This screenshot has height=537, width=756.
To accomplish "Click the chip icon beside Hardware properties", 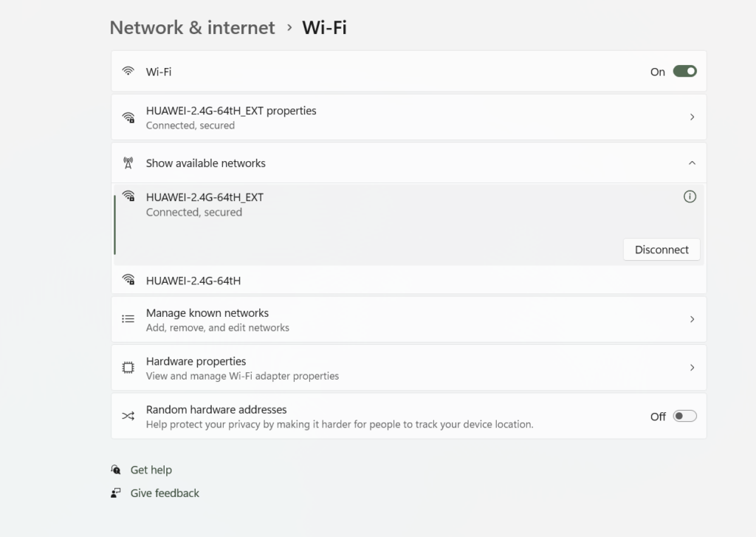I will pyautogui.click(x=128, y=368).
